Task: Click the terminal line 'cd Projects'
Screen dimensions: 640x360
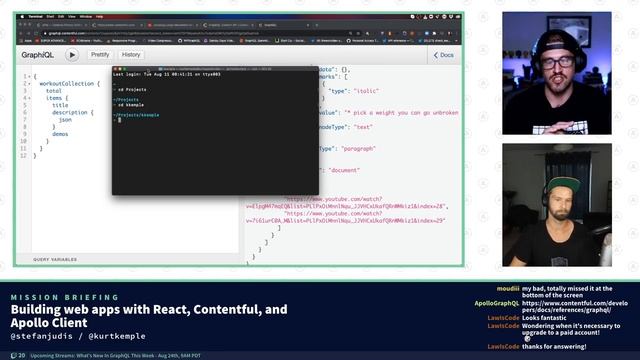Action: point(131,89)
